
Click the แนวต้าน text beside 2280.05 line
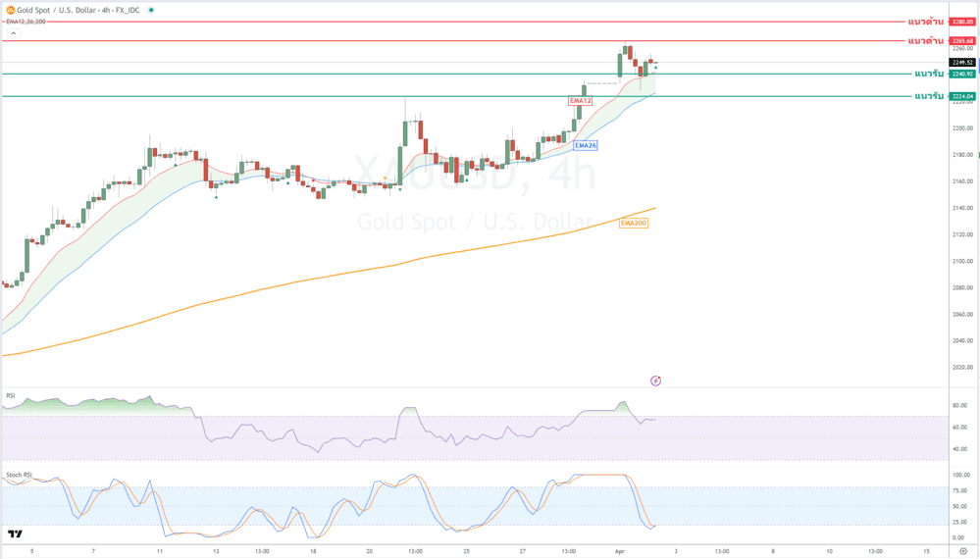point(925,22)
